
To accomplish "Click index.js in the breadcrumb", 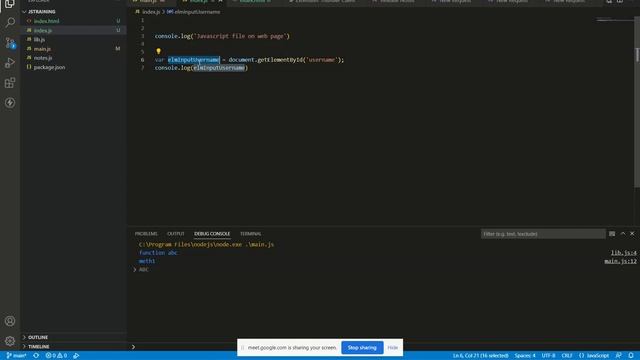I will coord(151,12).
